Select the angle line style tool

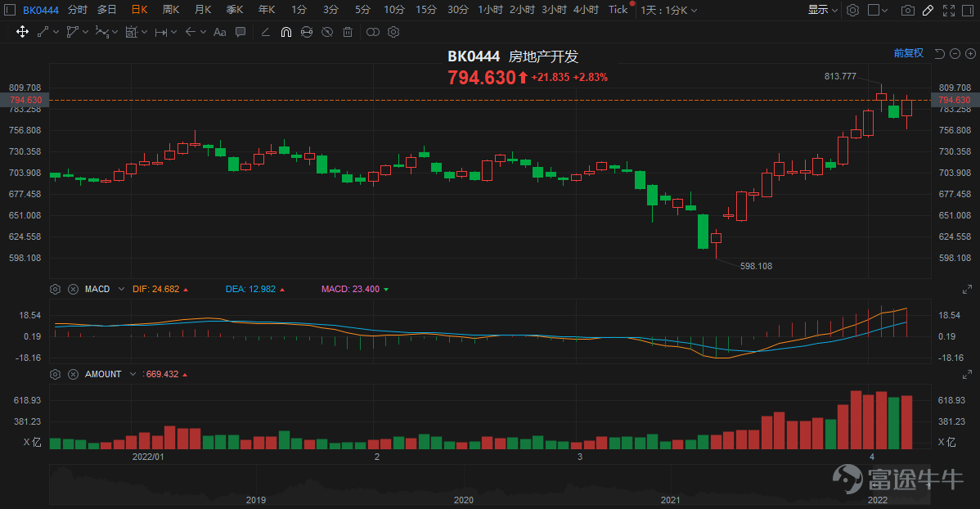pos(266,32)
